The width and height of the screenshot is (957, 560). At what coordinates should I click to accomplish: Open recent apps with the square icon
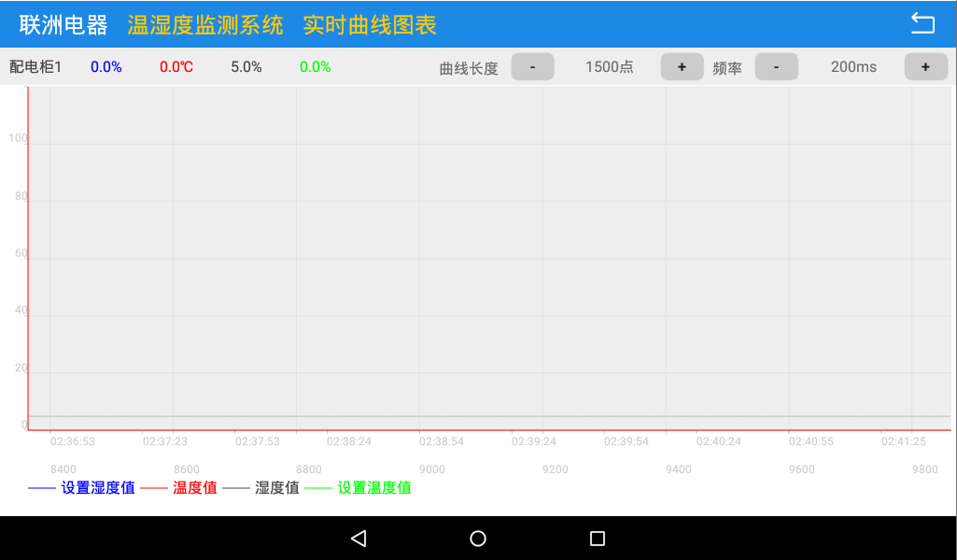(x=597, y=538)
